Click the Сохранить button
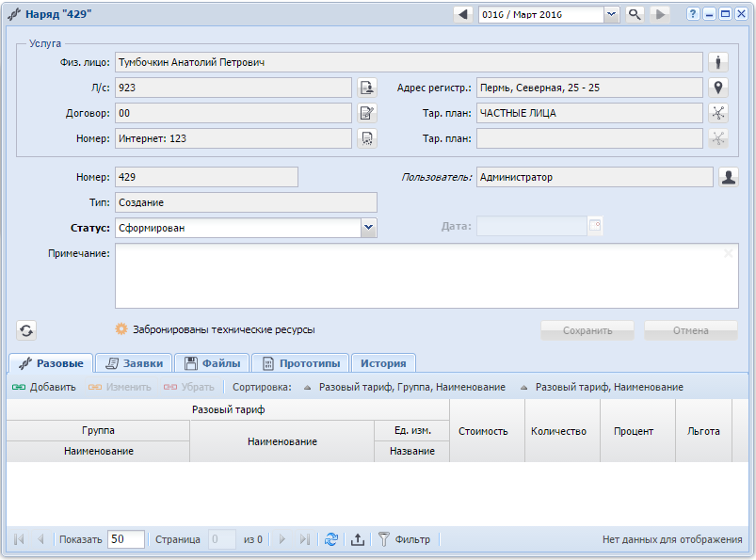756x560 pixels. point(587,330)
